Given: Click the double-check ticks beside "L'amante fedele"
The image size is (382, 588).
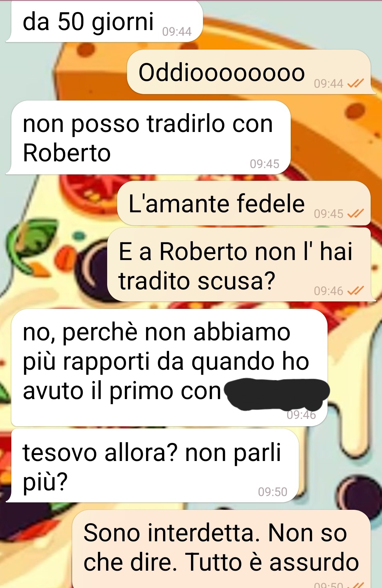Looking at the screenshot, I should pyautogui.click(x=355, y=214).
